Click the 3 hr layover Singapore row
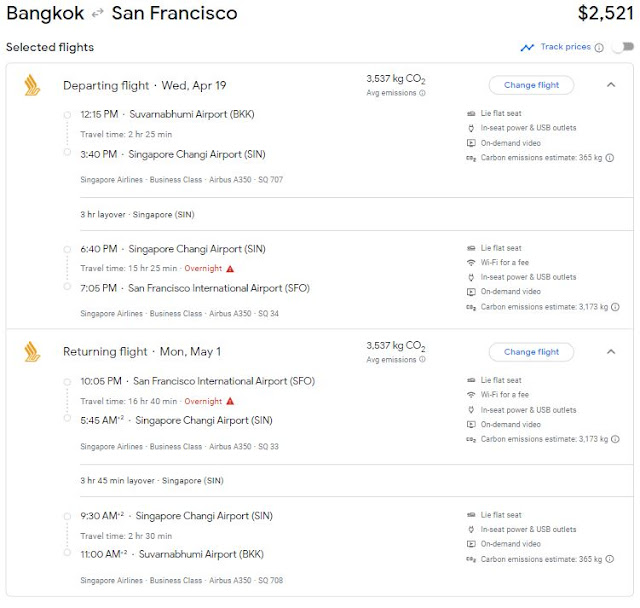Image resolution: width=640 pixels, height=608 pixels. click(137, 215)
